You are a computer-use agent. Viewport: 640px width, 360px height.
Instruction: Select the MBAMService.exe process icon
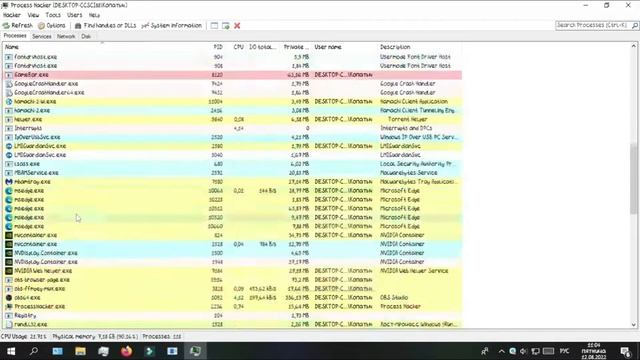pos(9,173)
